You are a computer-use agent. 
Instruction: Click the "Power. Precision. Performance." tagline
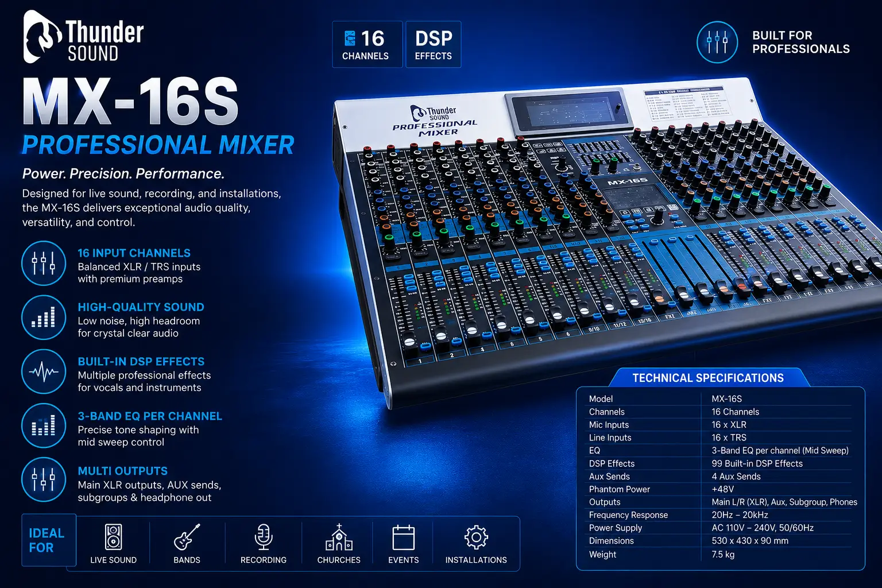(123, 173)
